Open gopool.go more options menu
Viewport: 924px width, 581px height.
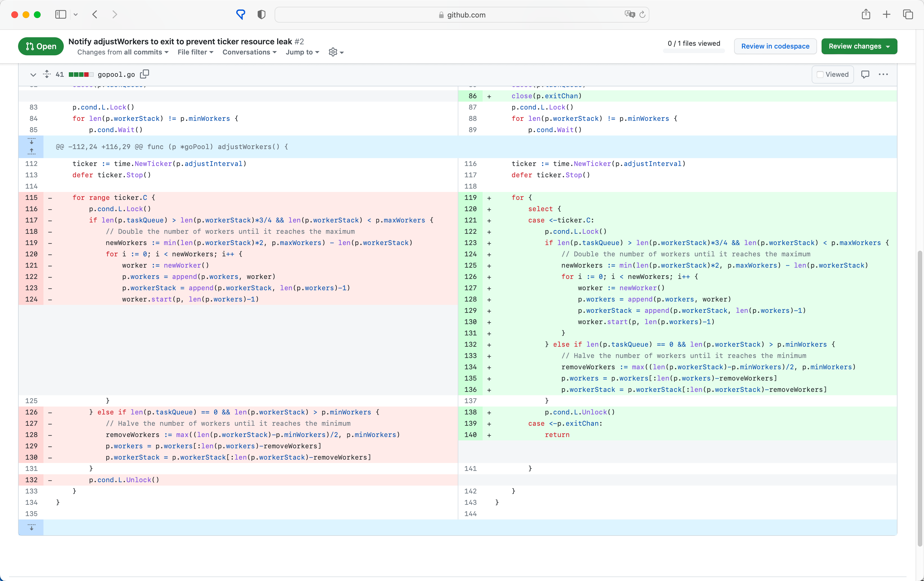coord(883,75)
